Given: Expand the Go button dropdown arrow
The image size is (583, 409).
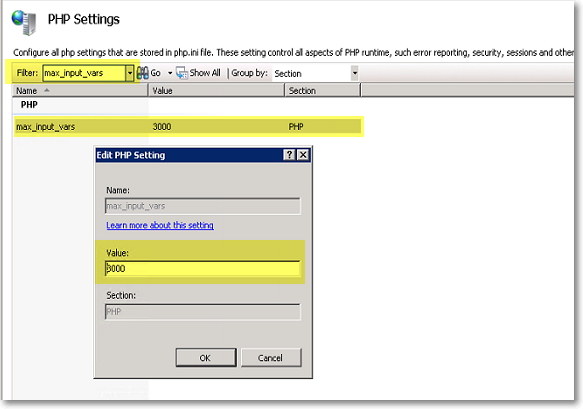Looking at the screenshot, I should pyautogui.click(x=170, y=73).
